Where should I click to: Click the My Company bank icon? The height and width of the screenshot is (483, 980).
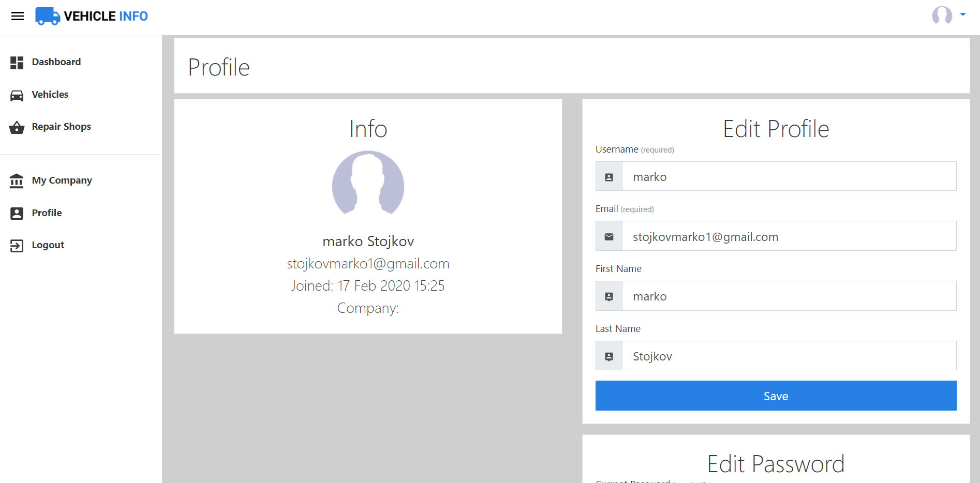(x=17, y=181)
